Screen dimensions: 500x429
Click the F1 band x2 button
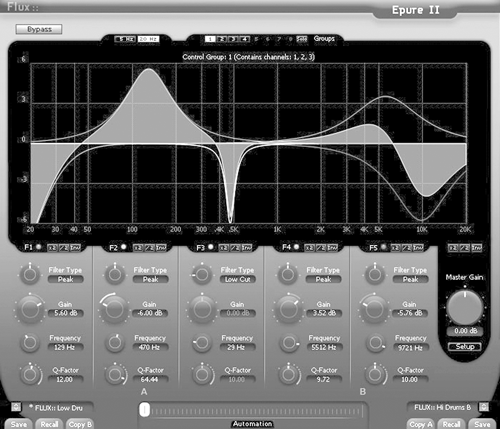pyautogui.click(x=52, y=248)
